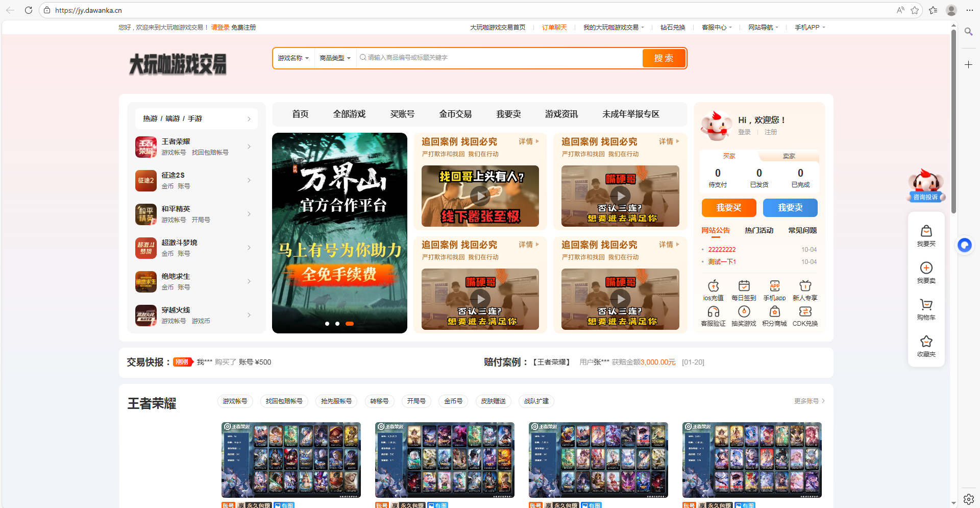Expand the 网站导航 menu

pos(763,27)
